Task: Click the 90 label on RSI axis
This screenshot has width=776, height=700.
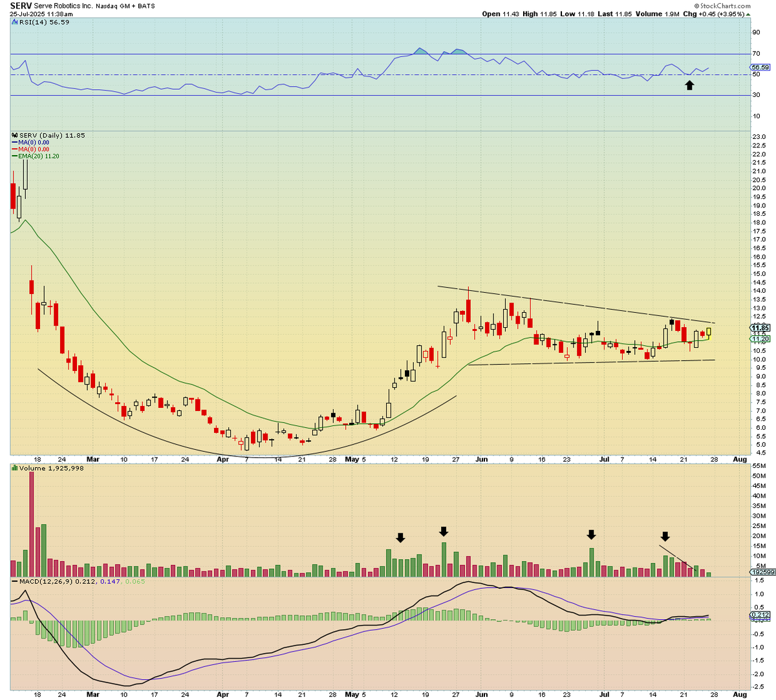Action: pyautogui.click(x=756, y=32)
